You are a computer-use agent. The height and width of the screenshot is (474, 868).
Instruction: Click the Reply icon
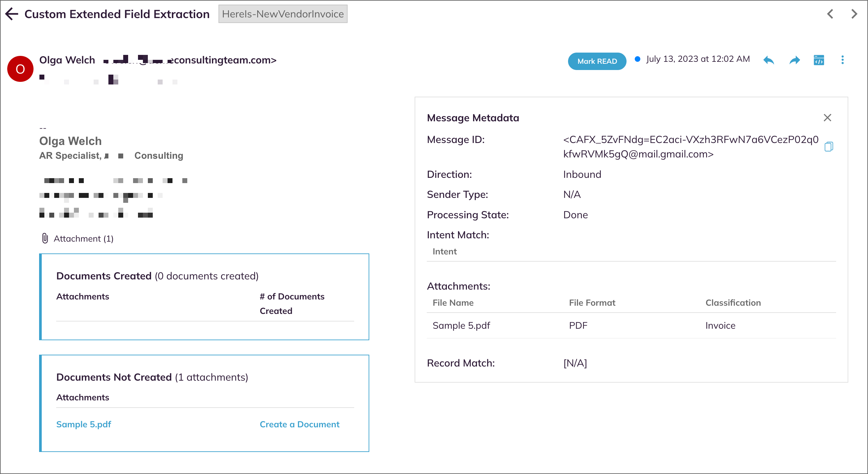[768, 60]
